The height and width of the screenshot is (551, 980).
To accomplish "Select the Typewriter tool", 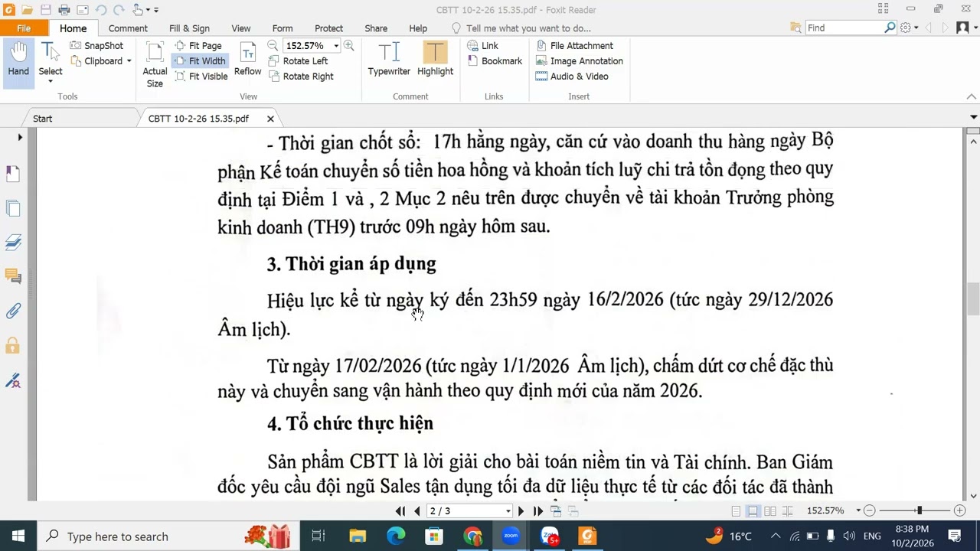I will point(389,60).
